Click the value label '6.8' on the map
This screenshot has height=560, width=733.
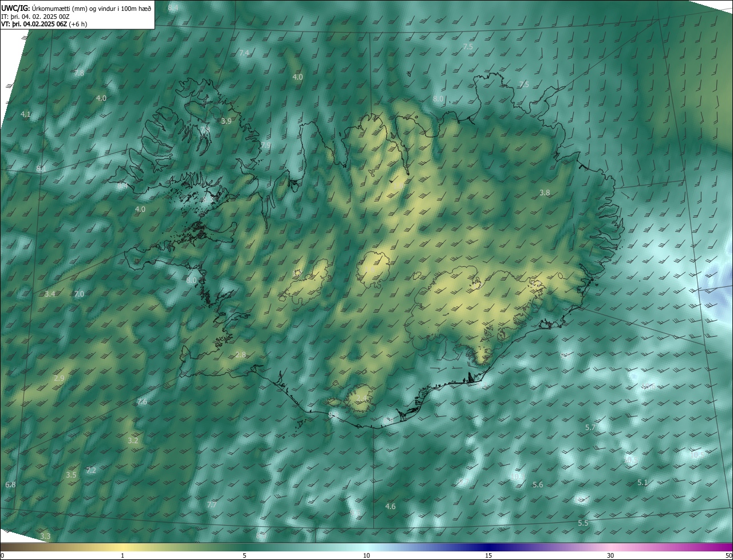click(x=10, y=485)
